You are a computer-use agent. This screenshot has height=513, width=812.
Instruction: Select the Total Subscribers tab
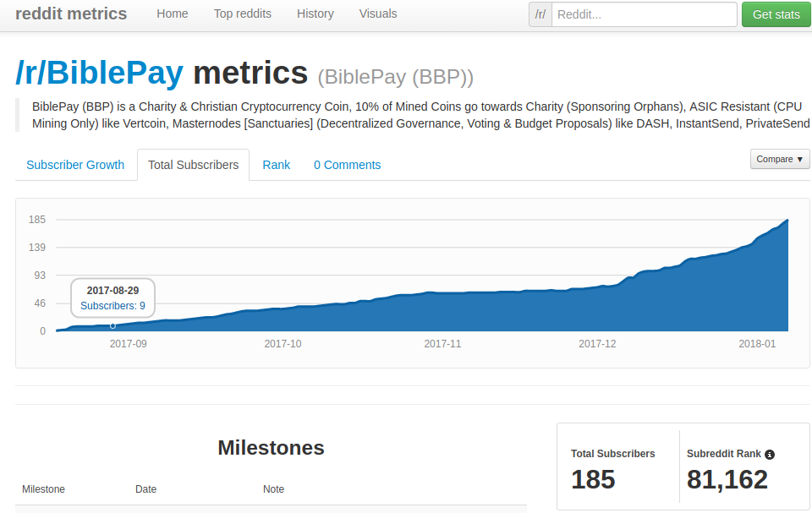[x=193, y=165]
